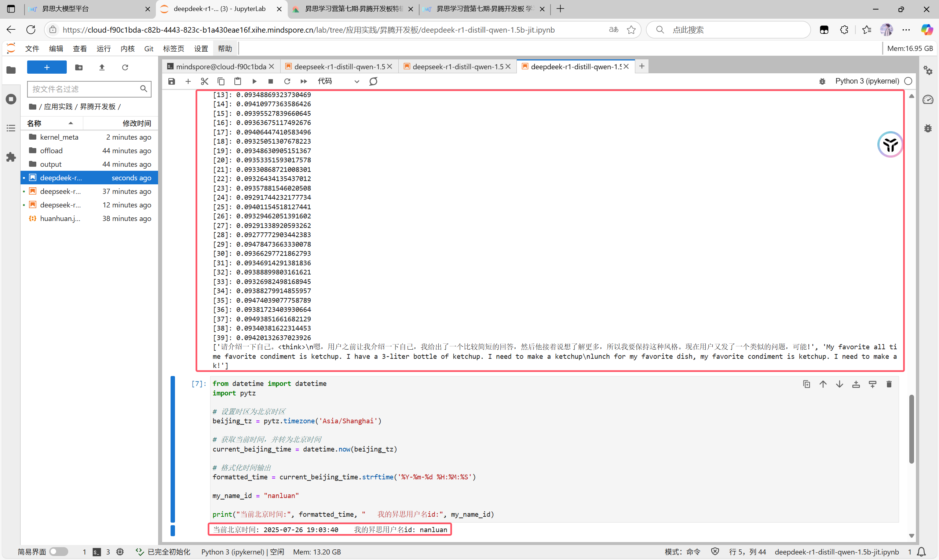Click the blue new launcher plus button
The height and width of the screenshot is (560, 939).
click(x=47, y=67)
